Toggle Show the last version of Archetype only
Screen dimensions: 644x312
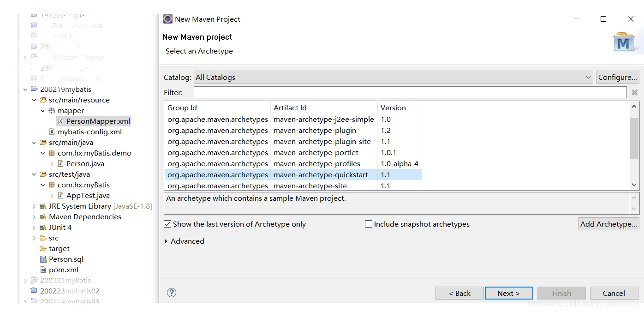click(x=167, y=224)
